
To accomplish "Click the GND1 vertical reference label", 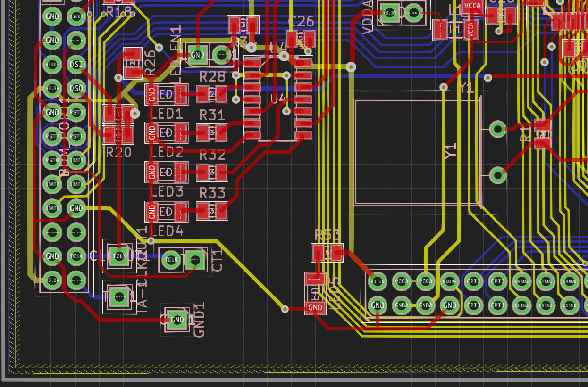I will coord(200,320).
